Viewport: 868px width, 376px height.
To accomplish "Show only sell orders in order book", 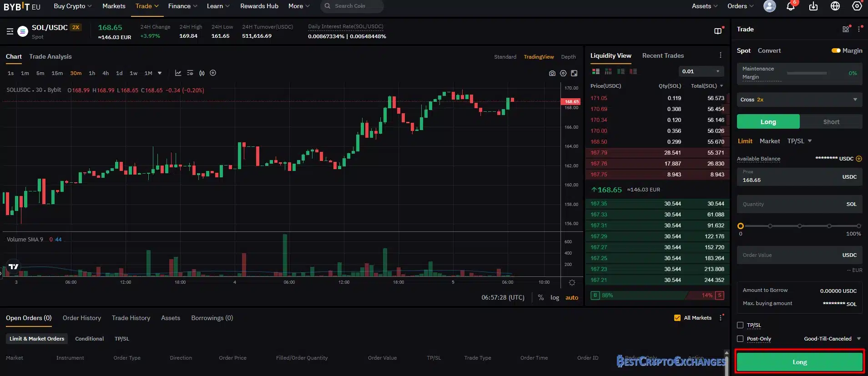I will pos(633,71).
